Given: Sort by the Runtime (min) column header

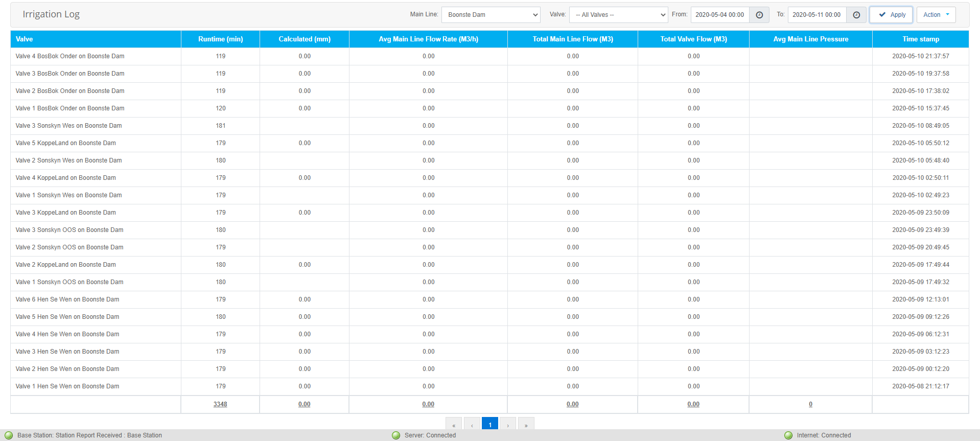Looking at the screenshot, I should 220,39.
